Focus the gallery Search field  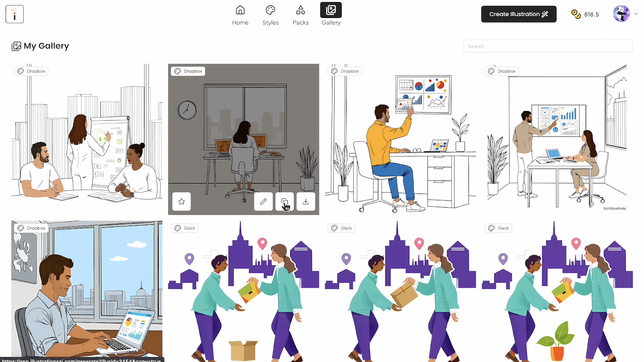tap(548, 46)
